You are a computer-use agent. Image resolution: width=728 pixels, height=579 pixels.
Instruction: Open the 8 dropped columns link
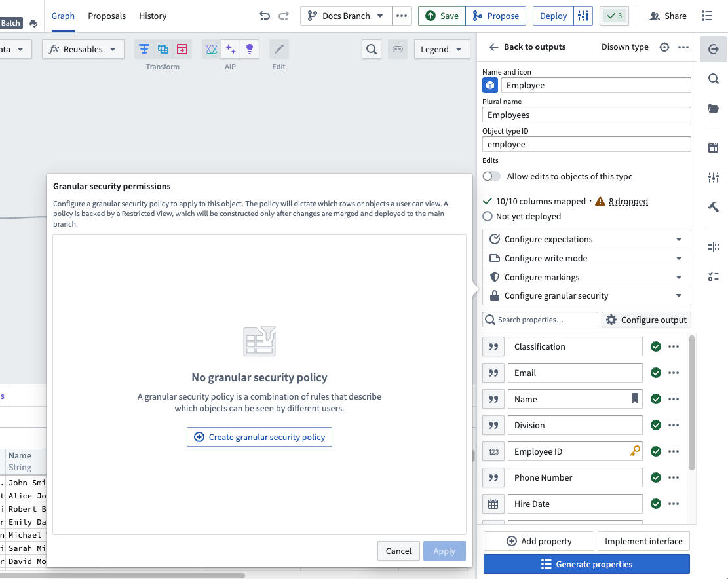[x=628, y=201]
